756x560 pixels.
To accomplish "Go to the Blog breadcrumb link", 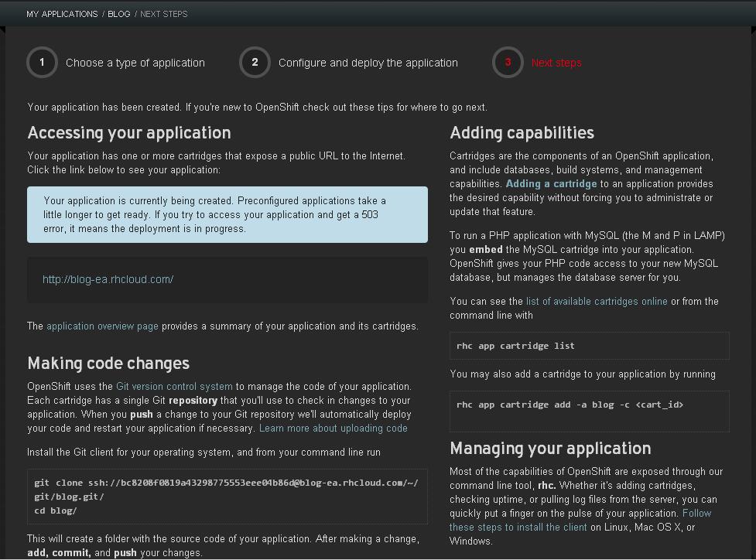I will [x=119, y=14].
